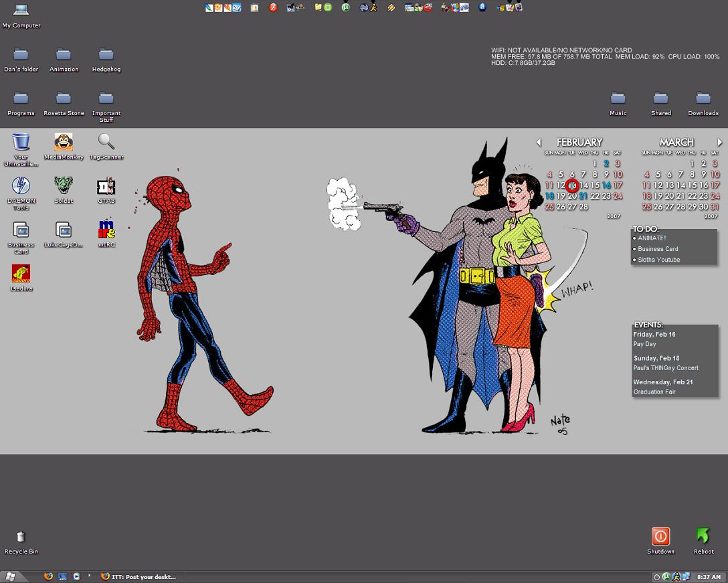
Task: Launch TagScanner magnifier icon
Action: [106, 147]
